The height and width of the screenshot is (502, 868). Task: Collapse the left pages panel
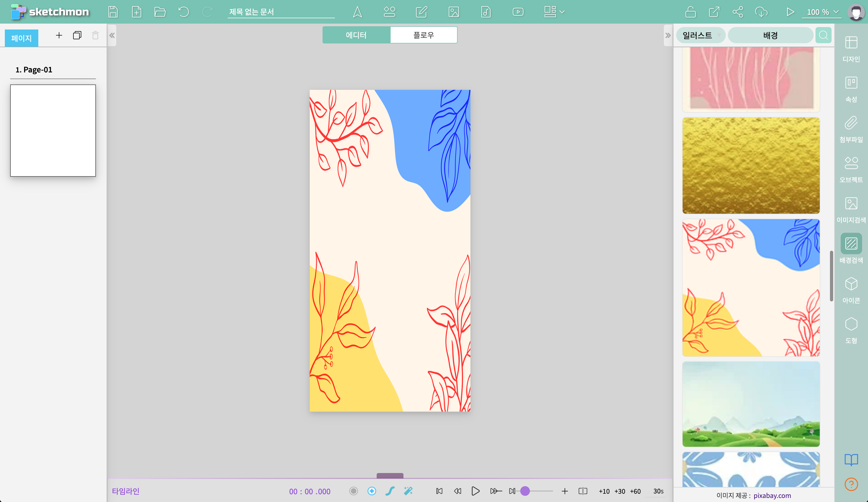pyautogui.click(x=112, y=35)
